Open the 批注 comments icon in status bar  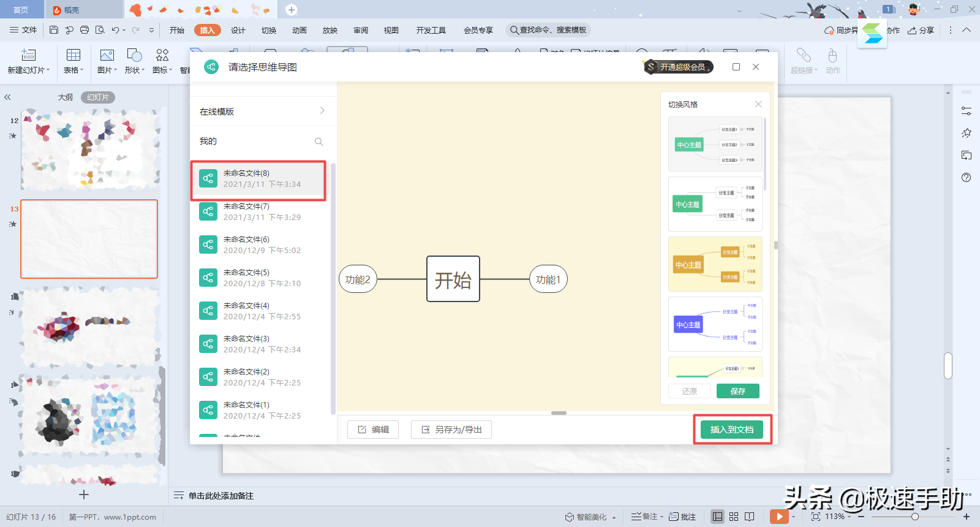click(682, 517)
